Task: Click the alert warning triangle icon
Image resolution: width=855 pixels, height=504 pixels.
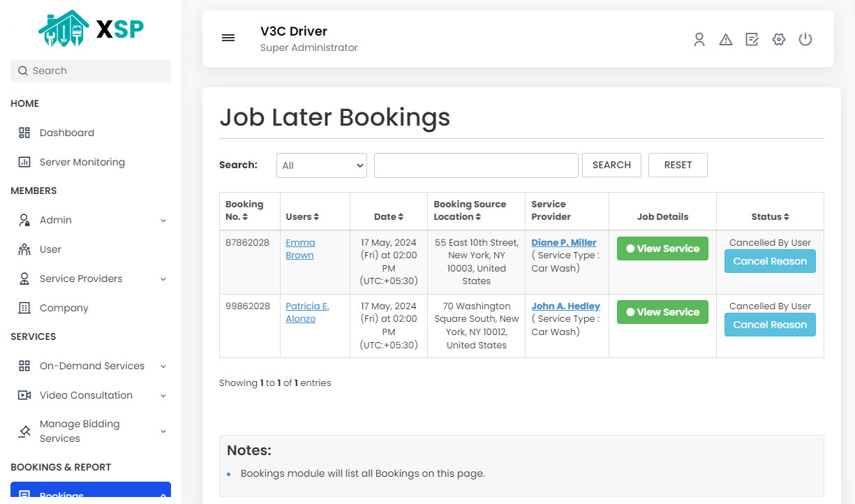Action: pos(726,40)
